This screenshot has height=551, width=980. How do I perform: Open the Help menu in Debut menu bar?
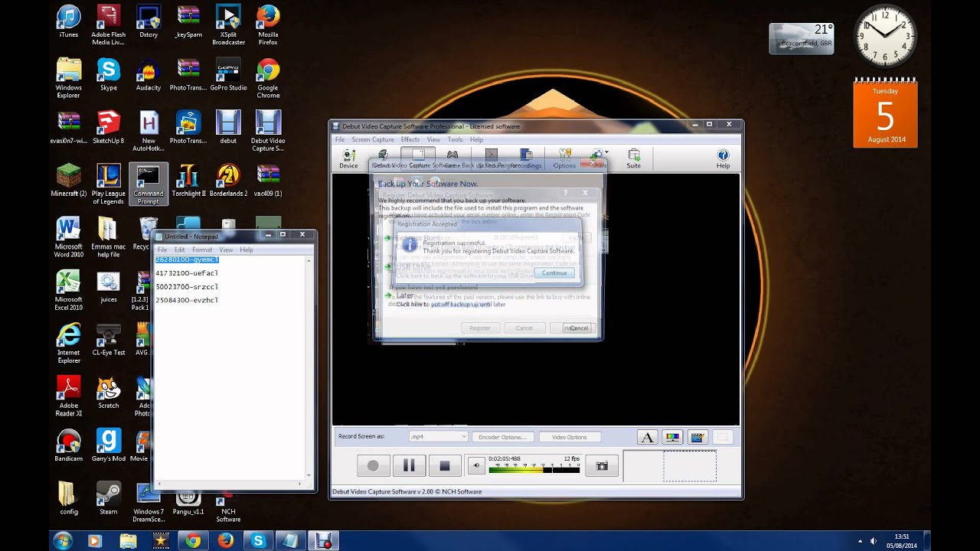[477, 140]
